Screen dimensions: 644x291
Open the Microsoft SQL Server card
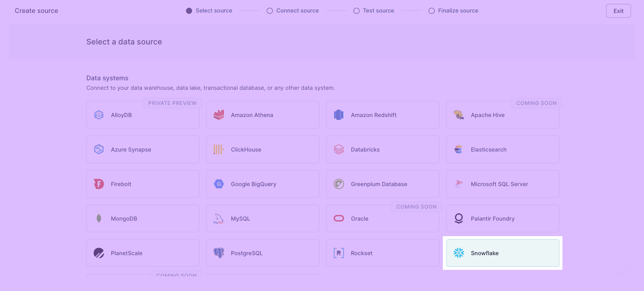(502, 184)
